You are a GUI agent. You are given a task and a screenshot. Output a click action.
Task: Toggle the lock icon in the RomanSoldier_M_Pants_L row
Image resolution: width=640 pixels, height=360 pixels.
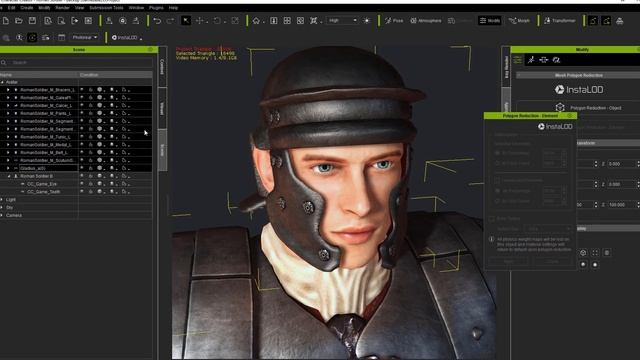click(x=91, y=113)
